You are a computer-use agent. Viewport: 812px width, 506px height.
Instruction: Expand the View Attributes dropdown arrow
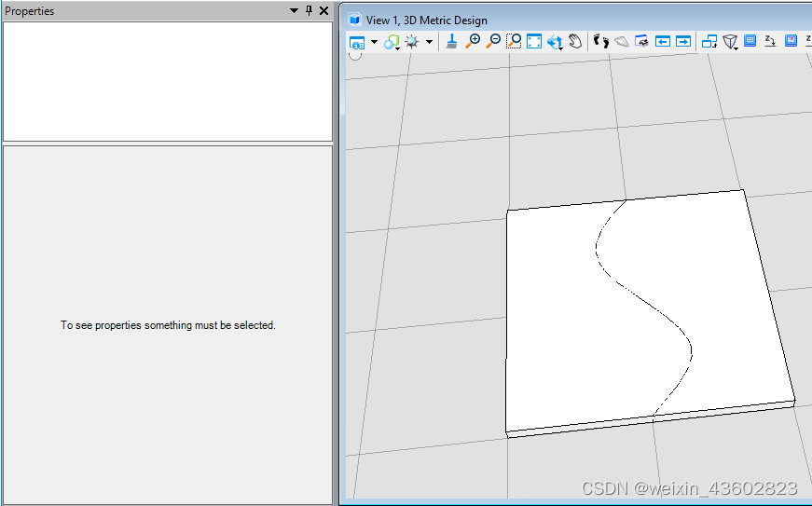[x=375, y=42]
